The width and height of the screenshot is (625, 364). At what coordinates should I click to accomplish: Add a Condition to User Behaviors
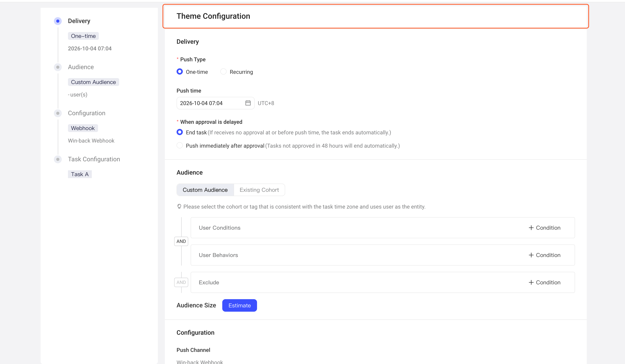pos(544,255)
